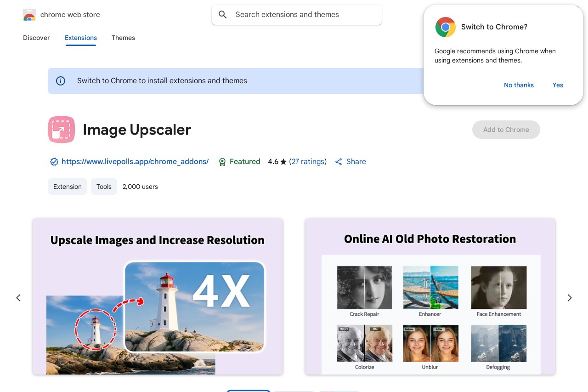Click the 2,000 users text

pos(140,187)
